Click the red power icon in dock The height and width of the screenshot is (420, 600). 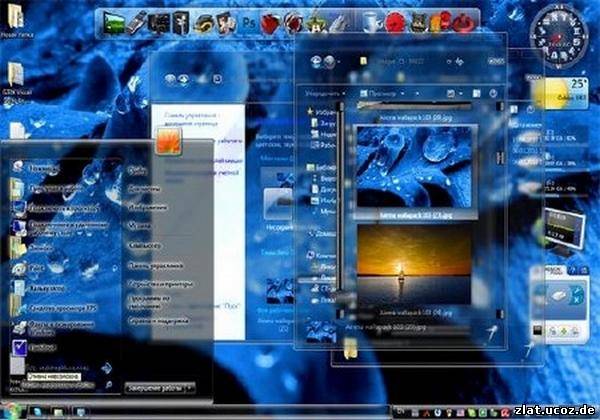click(464, 23)
